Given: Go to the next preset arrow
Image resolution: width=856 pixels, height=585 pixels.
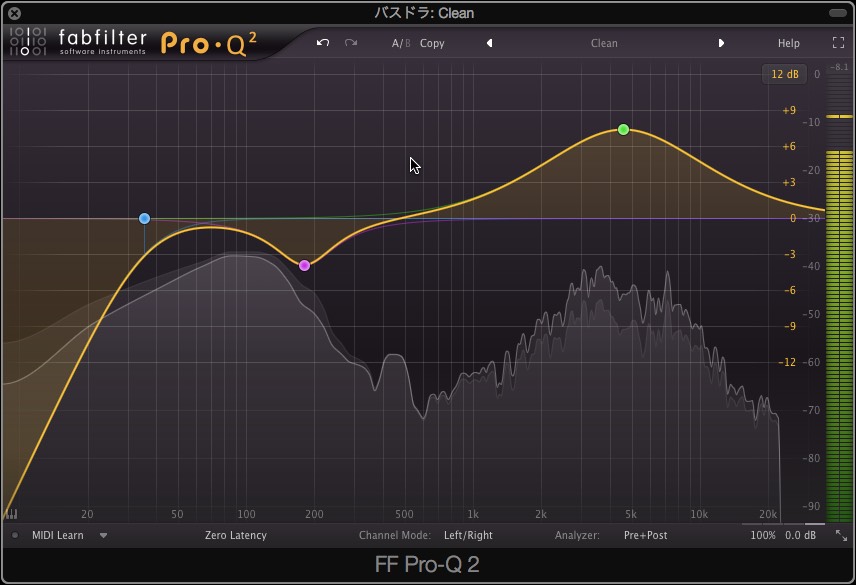Looking at the screenshot, I should pos(721,43).
